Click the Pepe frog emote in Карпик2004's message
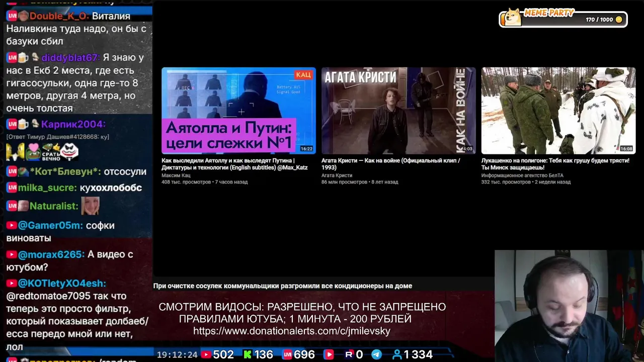The image size is (644, 362). (x=33, y=151)
